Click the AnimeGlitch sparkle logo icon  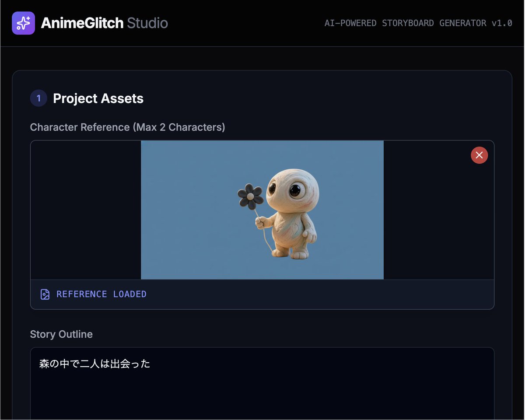(x=23, y=23)
